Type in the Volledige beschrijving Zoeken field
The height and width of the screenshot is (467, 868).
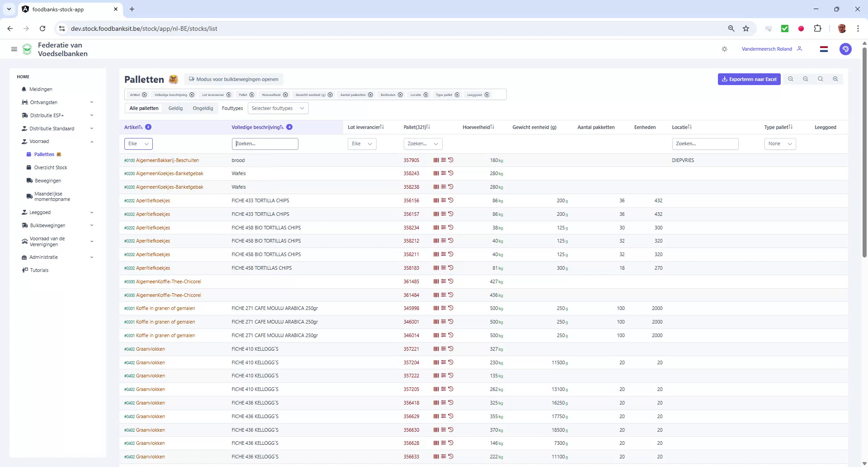[265, 143]
